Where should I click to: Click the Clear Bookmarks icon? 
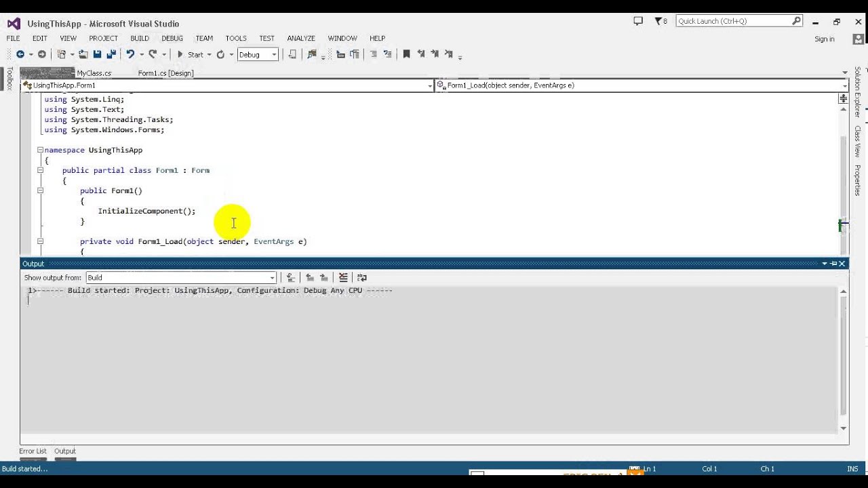point(449,54)
